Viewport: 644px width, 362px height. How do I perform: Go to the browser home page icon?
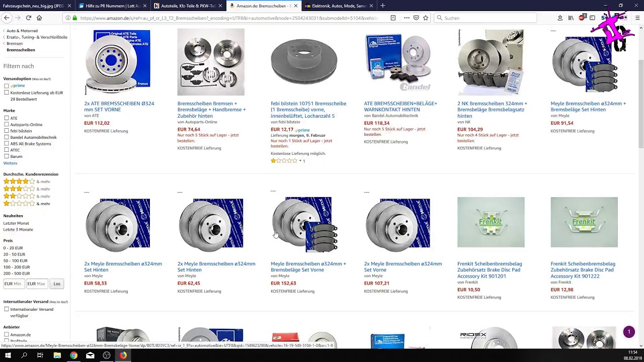[x=39, y=18]
